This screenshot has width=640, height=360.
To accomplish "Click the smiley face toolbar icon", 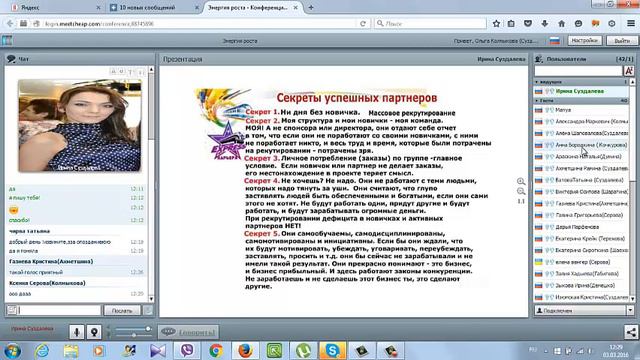I will [x=578, y=24].
